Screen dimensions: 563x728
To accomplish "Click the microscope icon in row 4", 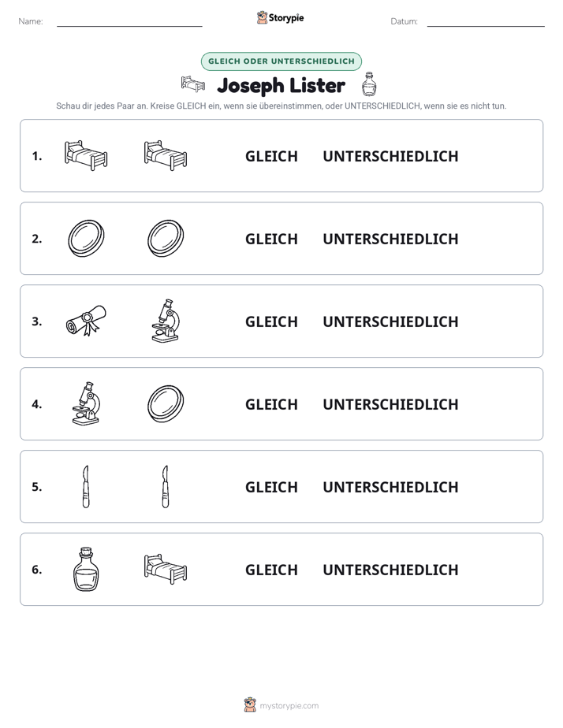I will (x=86, y=403).
